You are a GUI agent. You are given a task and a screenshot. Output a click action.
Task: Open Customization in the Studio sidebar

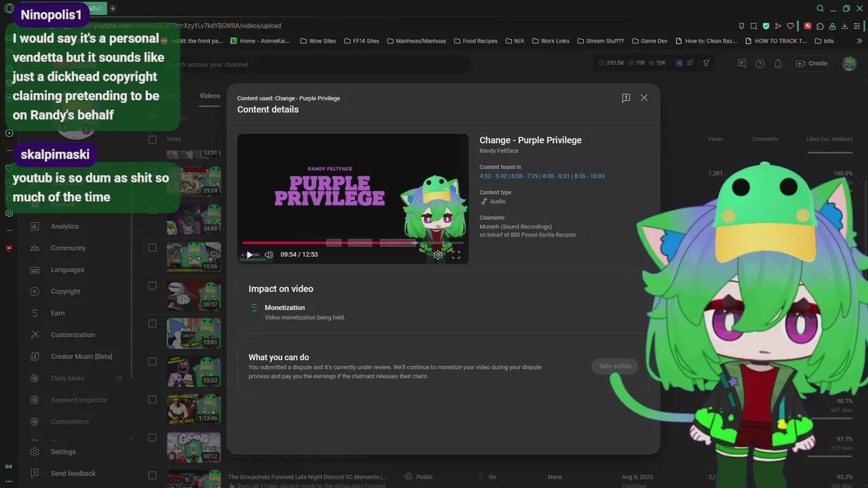point(73,335)
